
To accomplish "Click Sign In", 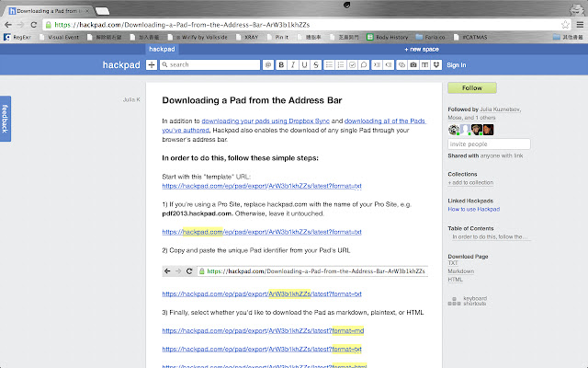I will 457,65.
